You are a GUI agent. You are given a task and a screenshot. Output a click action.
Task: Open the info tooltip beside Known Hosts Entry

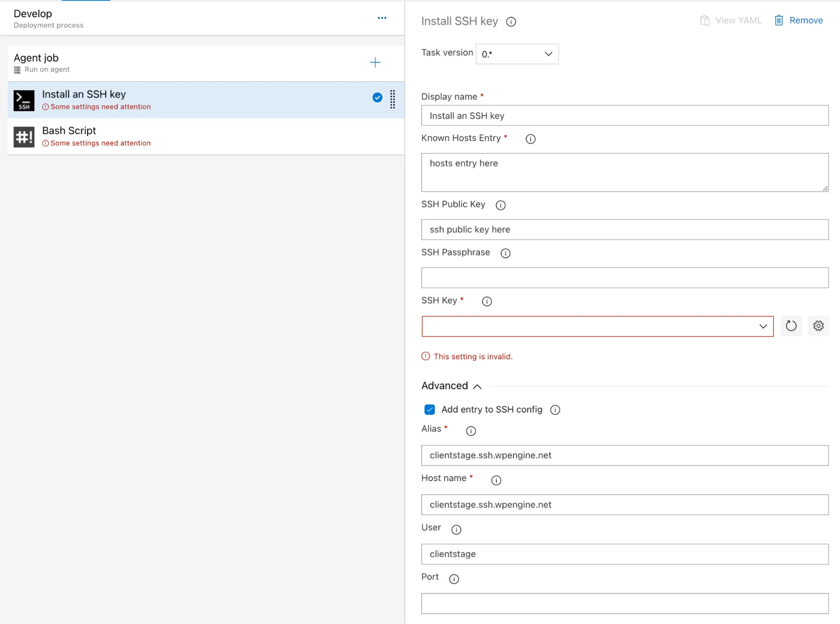point(530,139)
